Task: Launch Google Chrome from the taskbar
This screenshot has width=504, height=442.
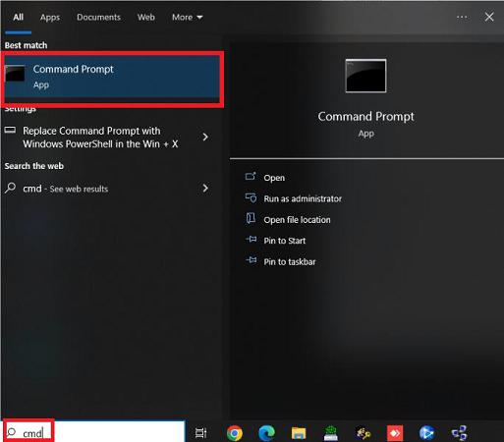Action: (x=235, y=433)
